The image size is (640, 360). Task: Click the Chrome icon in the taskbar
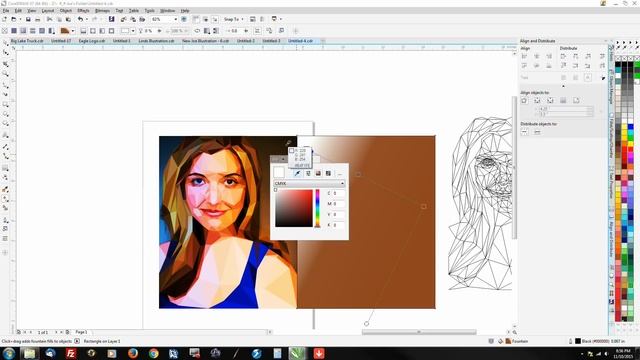coord(153,353)
